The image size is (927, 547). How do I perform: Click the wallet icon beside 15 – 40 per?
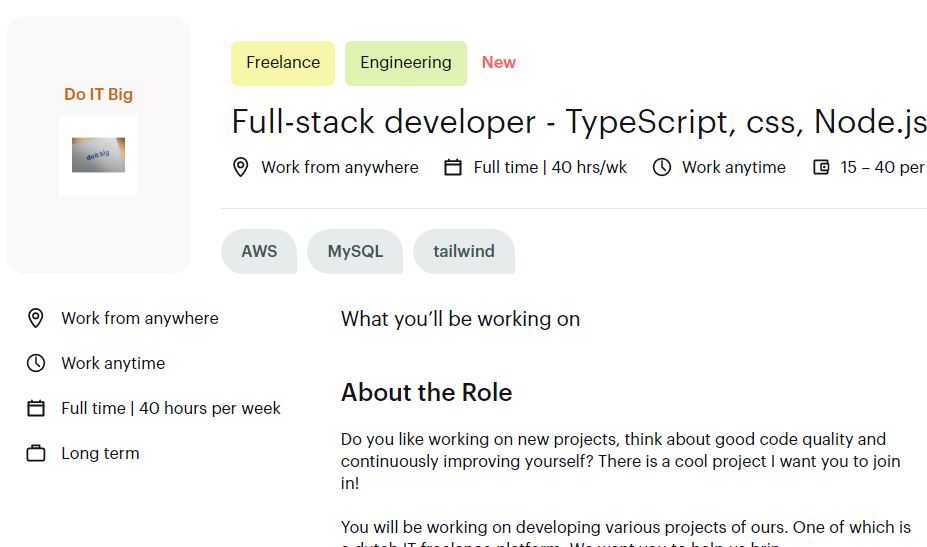pos(821,167)
